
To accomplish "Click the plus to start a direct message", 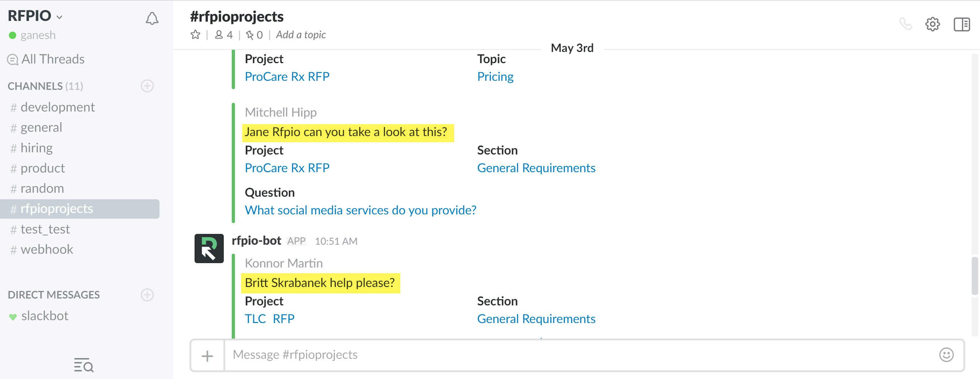I will (x=148, y=295).
